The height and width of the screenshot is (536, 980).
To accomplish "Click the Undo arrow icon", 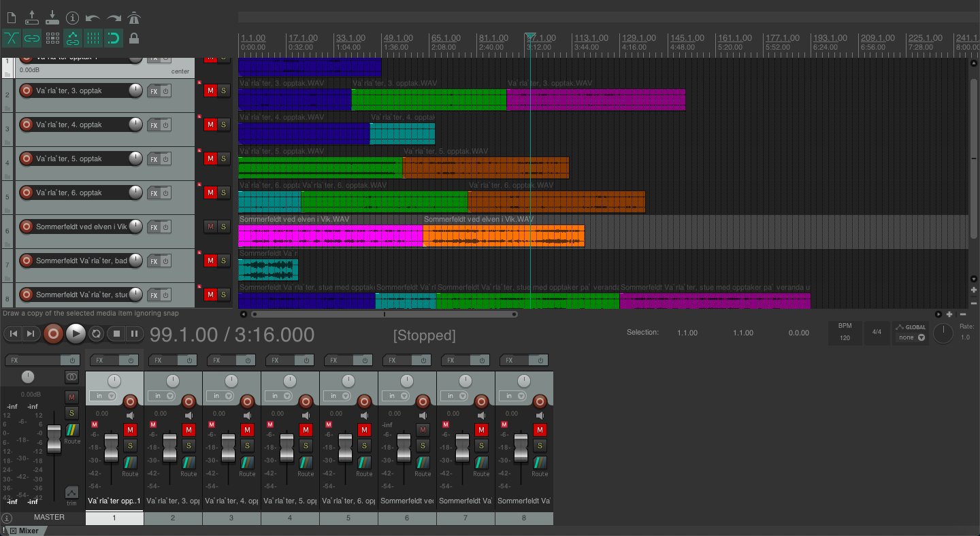I will (x=93, y=18).
